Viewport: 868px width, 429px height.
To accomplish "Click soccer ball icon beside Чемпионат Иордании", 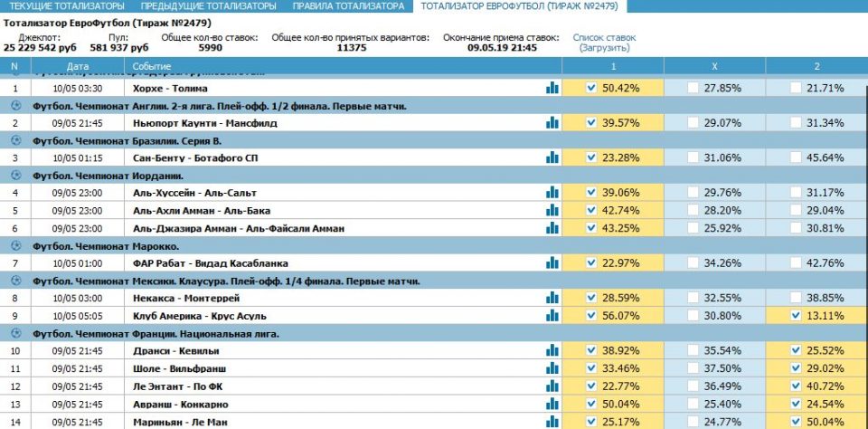I will [15, 175].
